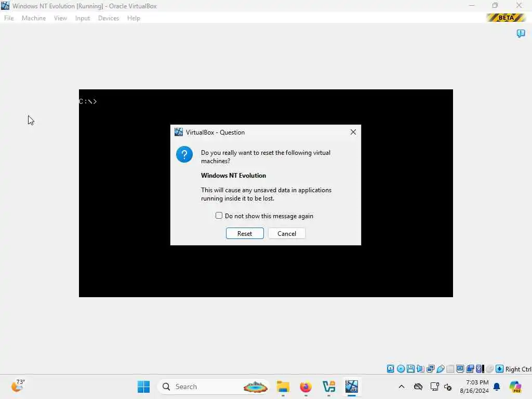532x399 pixels.
Task: Click the hard disk activity indicator icon
Action: coord(391,369)
